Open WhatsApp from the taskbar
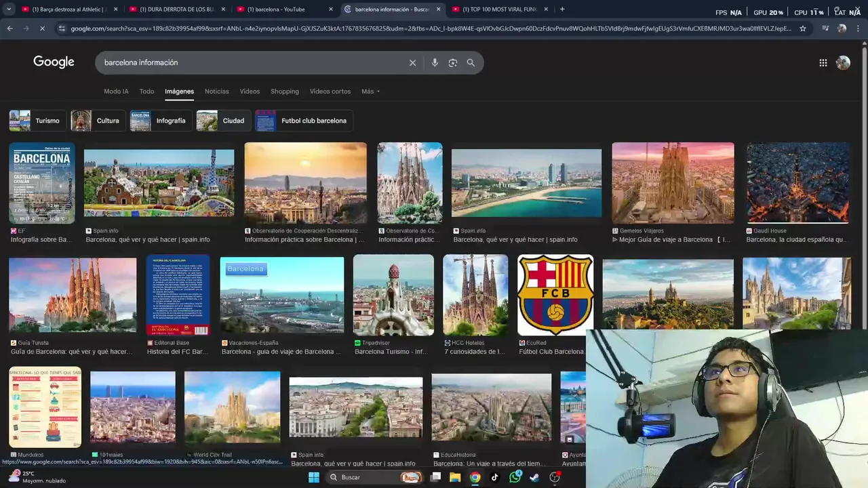 [x=515, y=477]
